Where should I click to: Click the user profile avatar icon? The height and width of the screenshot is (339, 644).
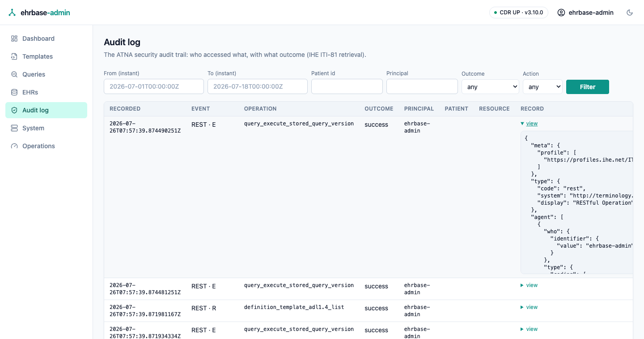561,13
